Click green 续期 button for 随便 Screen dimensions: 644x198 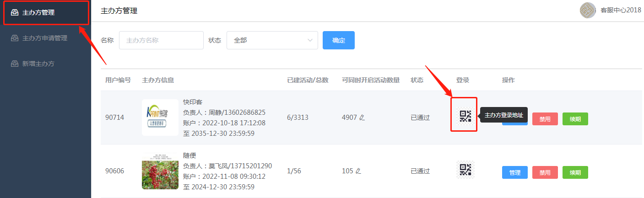[x=575, y=172]
